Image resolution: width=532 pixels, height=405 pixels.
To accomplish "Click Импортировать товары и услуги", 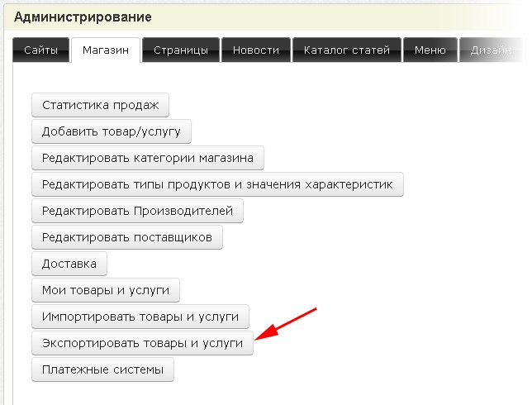I will click(x=140, y=317).
